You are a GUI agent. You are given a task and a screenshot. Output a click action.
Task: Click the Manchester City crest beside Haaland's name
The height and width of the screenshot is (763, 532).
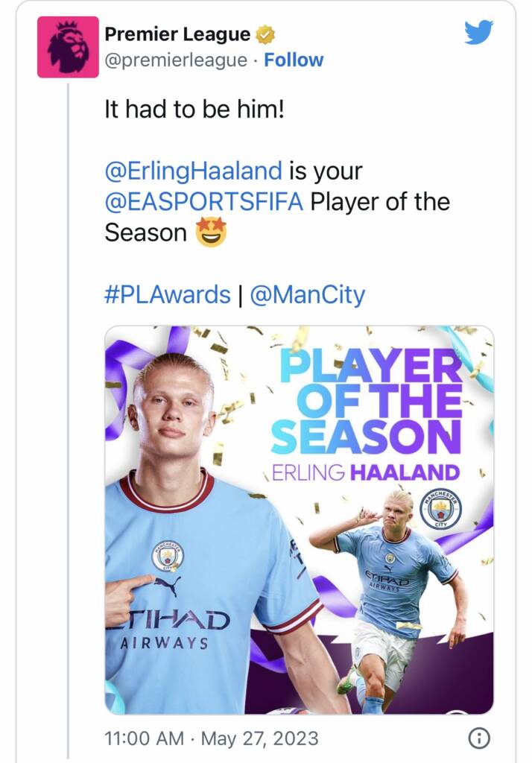pyautogui.click(x=441, y=509)
